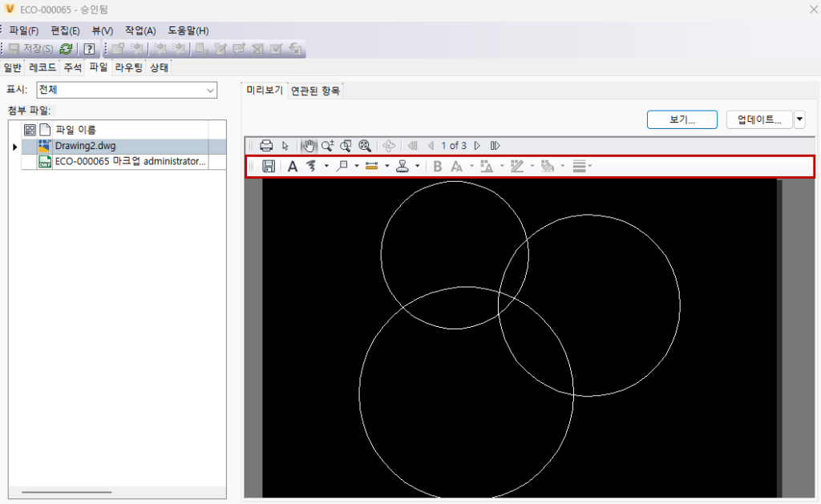Toggle Bold text formatting
The image size is (821, 504).
[x=437, y=167]
